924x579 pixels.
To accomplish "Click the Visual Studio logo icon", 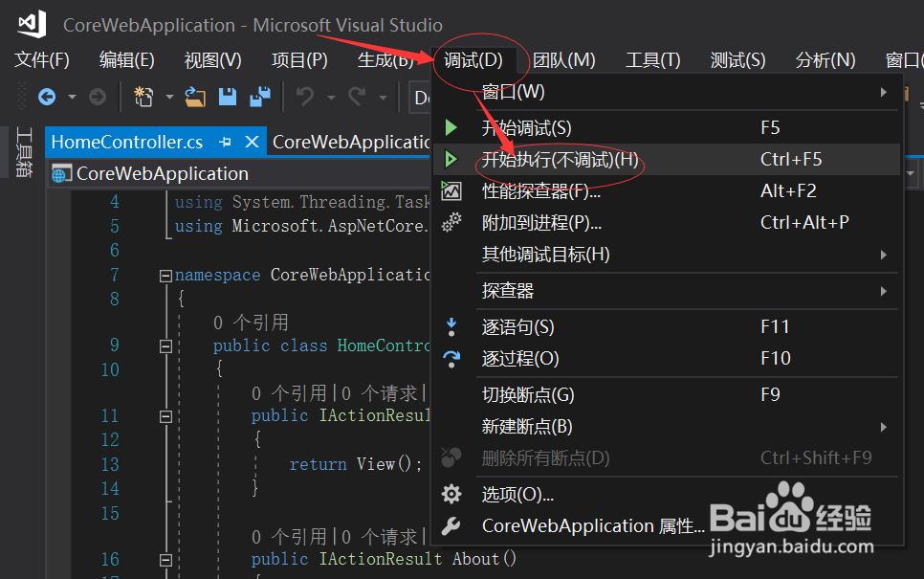I will coord(32,24).
